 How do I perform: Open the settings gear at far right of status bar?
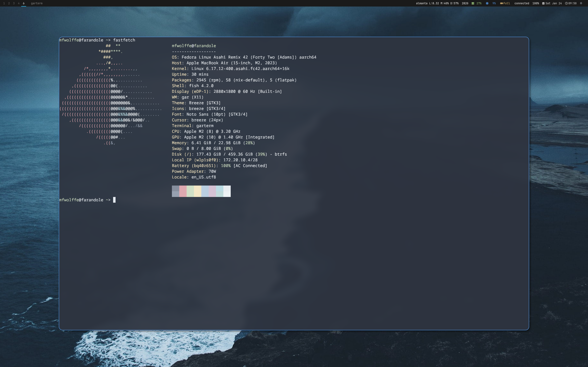pyautogui.click(x=581, y=3)
